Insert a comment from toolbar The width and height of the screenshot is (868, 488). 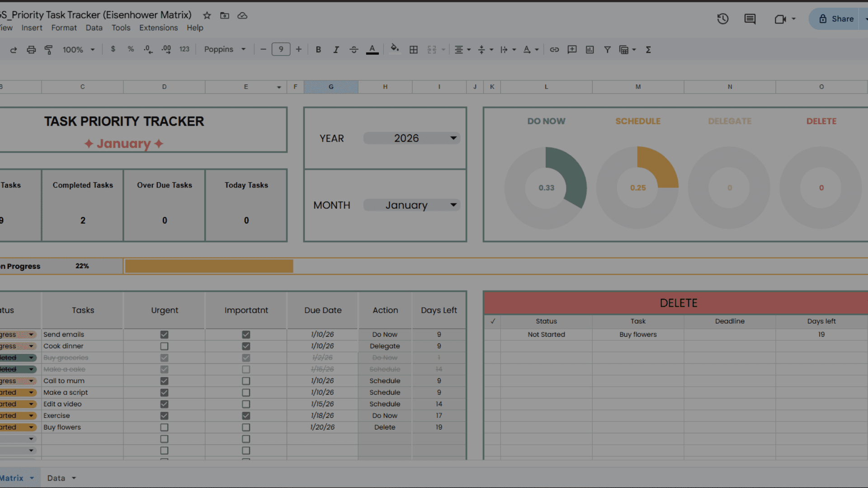point(572,50)
